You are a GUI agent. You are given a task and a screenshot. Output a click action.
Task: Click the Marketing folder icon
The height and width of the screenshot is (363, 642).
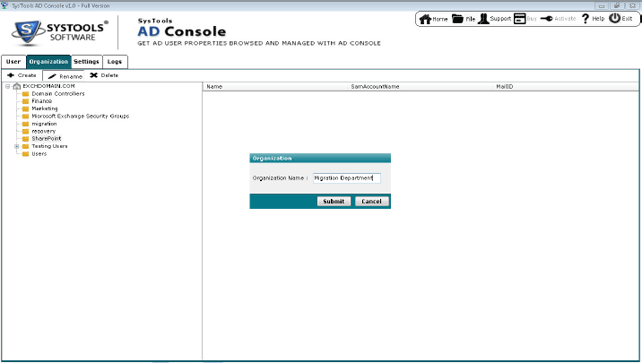tap(25, 109)
